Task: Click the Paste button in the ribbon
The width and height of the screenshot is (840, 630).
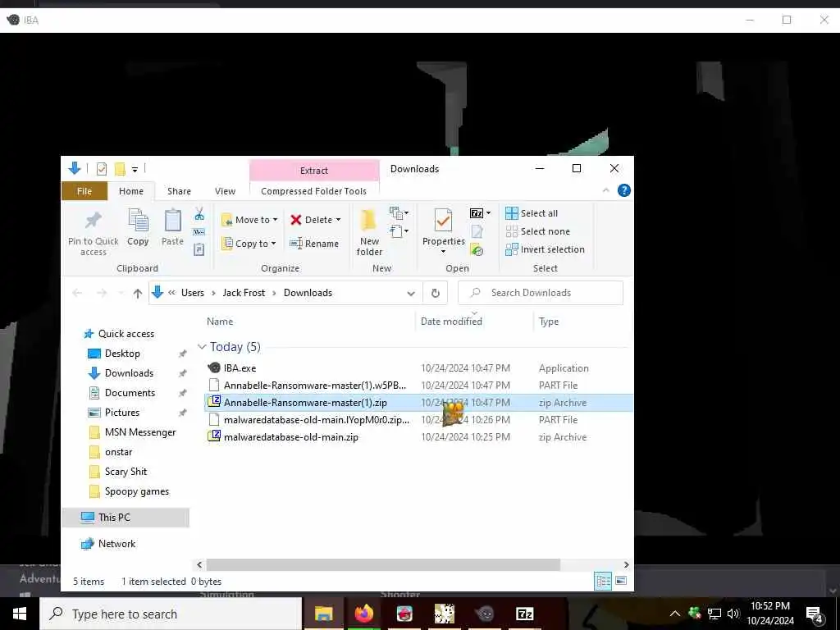Action: click(x=172, y=228)
